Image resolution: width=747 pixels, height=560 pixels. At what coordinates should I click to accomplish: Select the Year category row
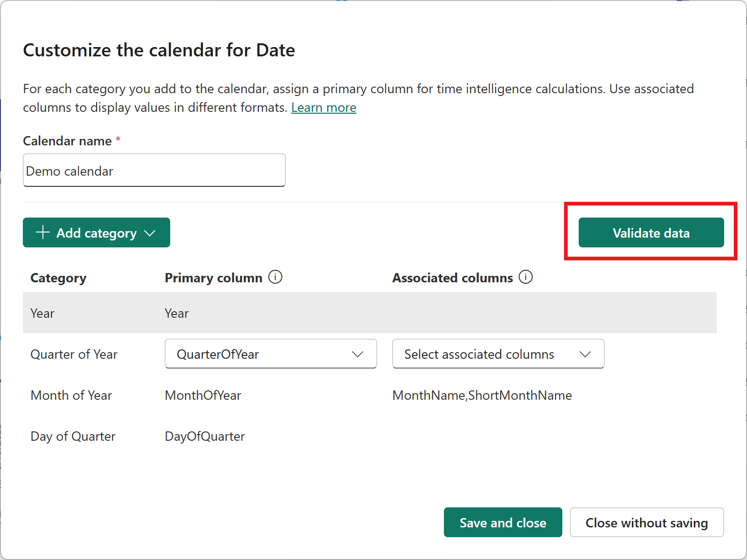(x=42, y=313)
